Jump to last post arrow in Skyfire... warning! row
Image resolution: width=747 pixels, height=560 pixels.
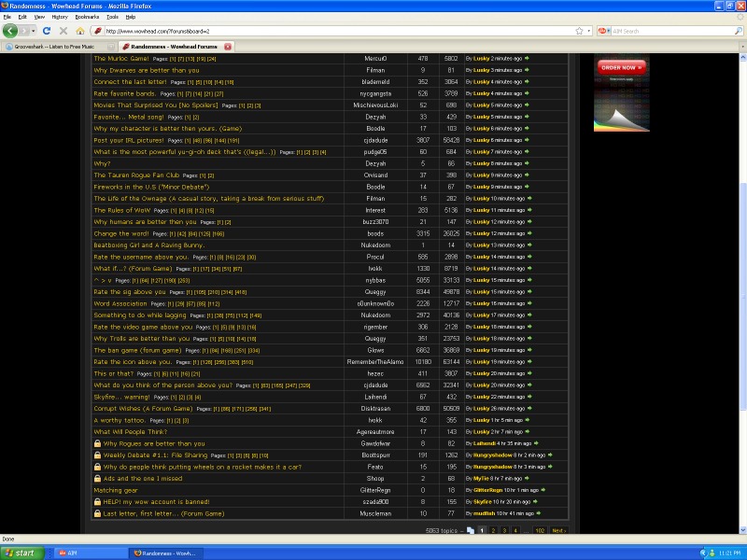point(529,397)
